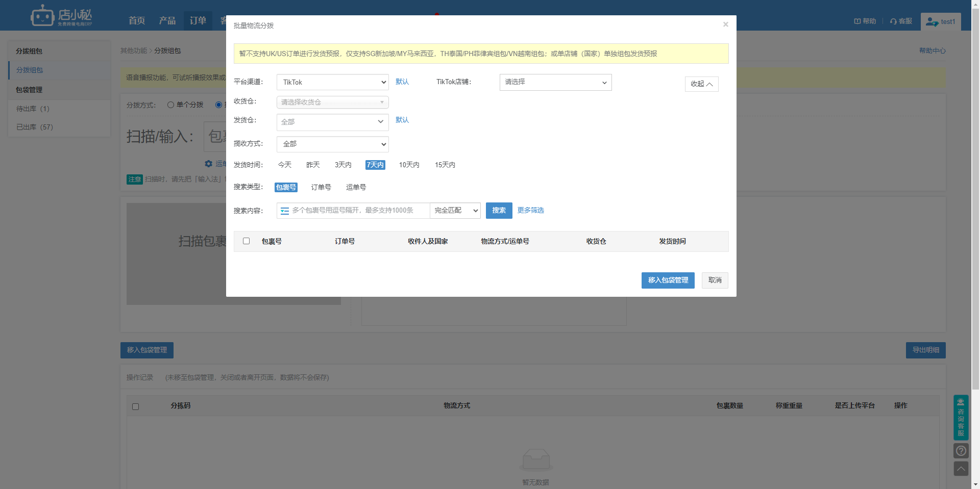Click the list icon in search content field
This screenshot has width=980, height=489.
285,211
